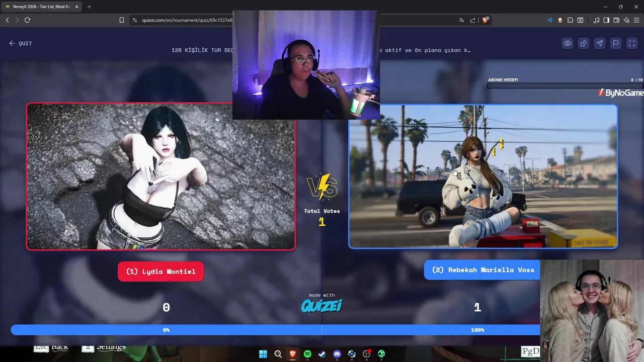
Task: Open the browser hamburger menu
Action: [x=637, y=20]
